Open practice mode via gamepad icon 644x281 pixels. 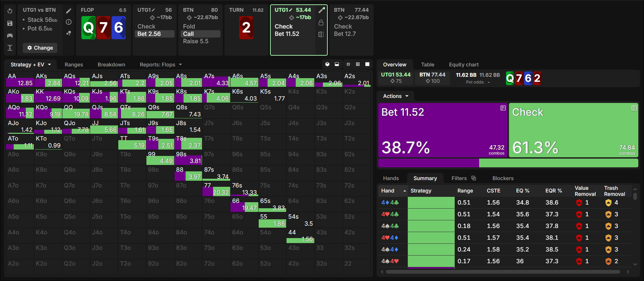tap(10, 36)
